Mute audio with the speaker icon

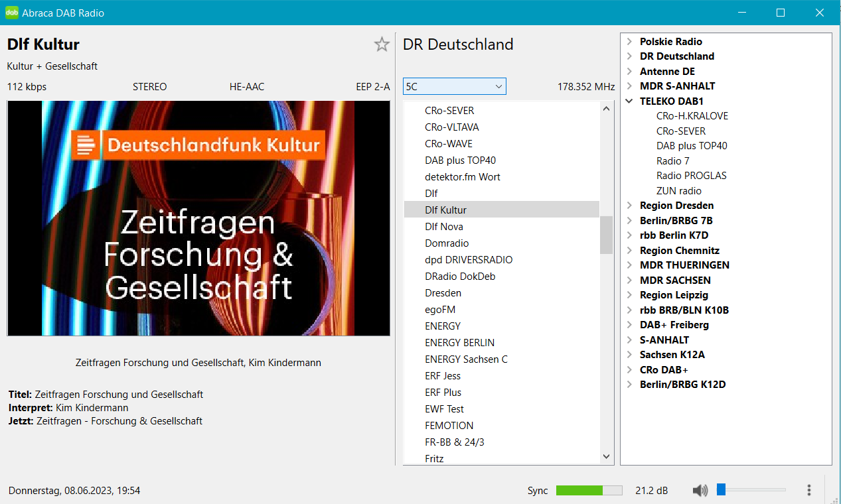tap(700, 491)
